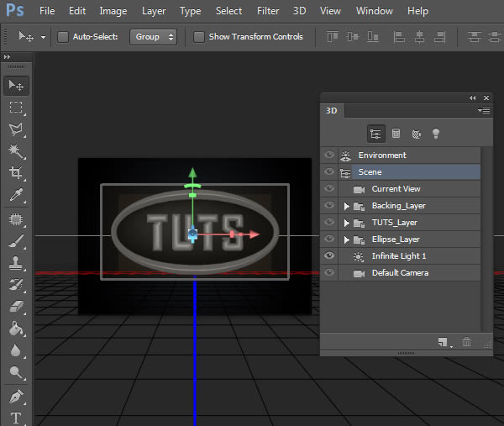
Task: Open the Layer menu
Action: (x=154, y=11)
